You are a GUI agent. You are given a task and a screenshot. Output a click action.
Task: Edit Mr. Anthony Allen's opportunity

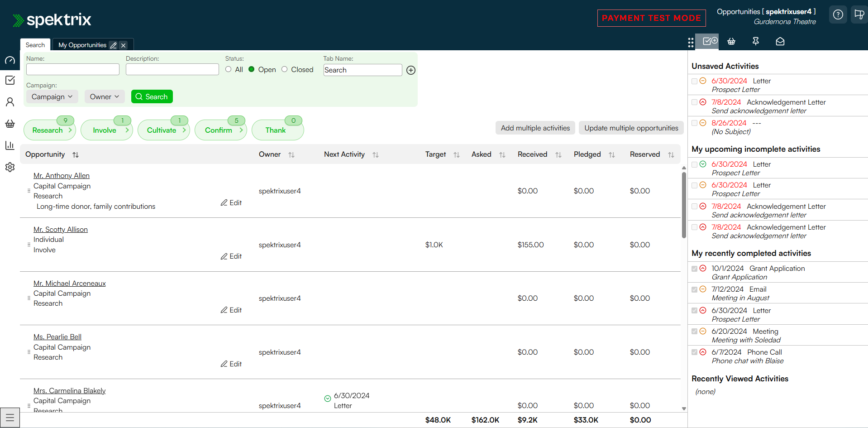[231, 203]
